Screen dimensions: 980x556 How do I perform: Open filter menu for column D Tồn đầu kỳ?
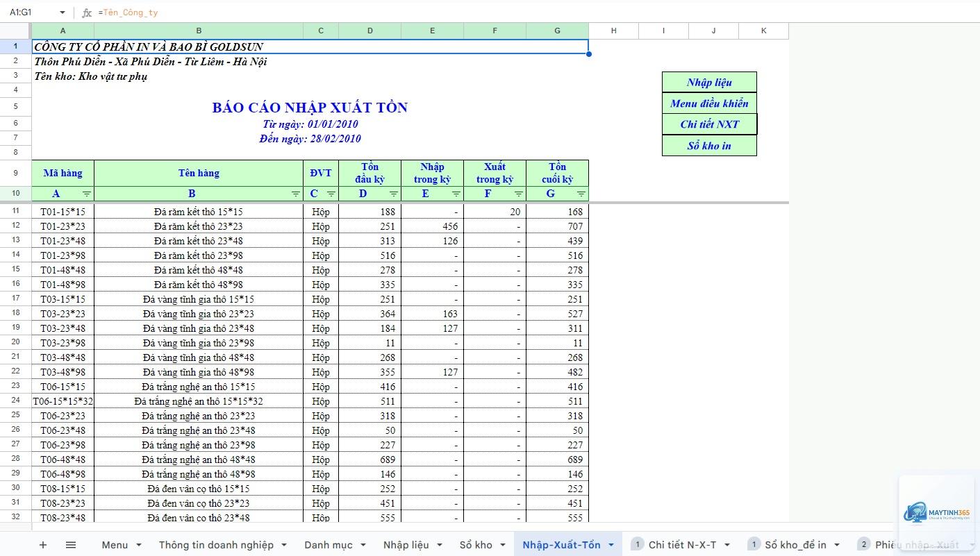click(x=394, y=194)
